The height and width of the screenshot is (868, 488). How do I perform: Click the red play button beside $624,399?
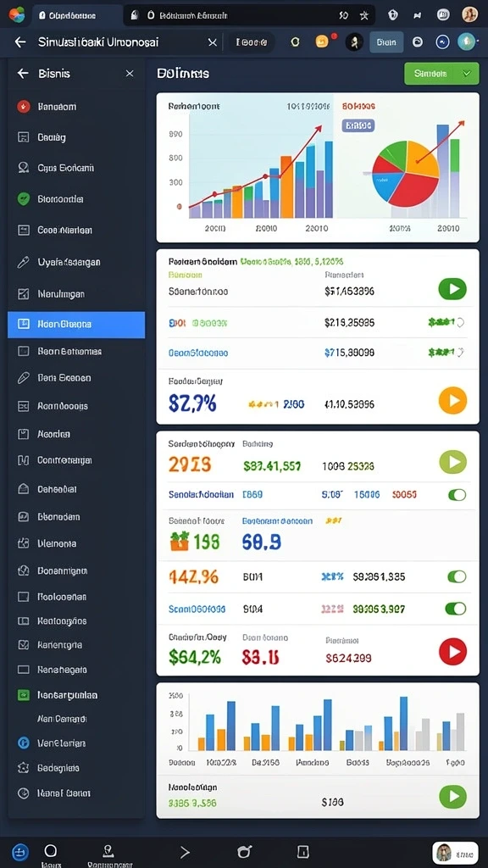click(x=452, y=652)
